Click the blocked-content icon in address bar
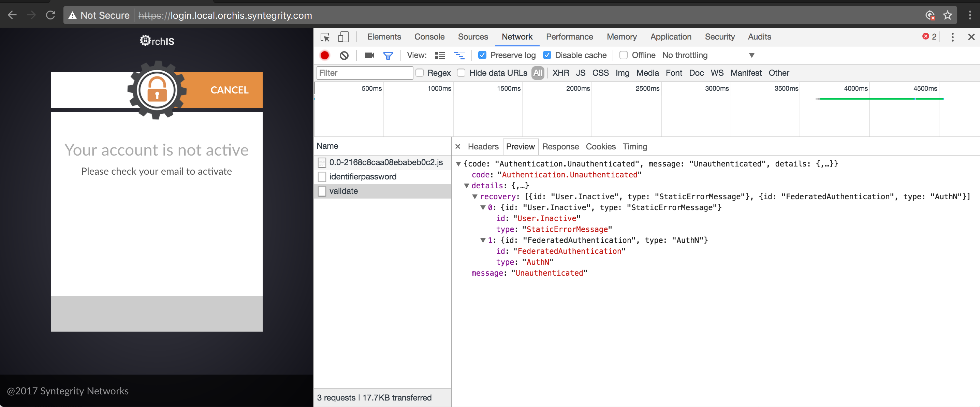This screenshot has height=407, width=980. [x=930, y=15]
